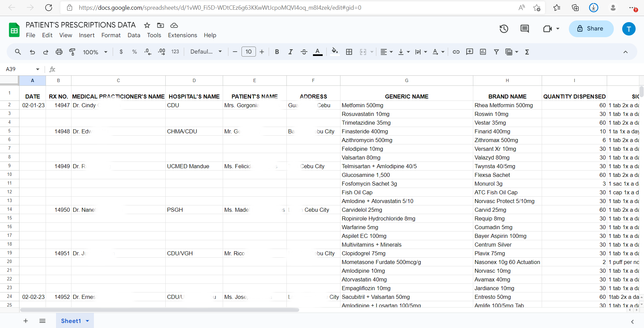Open the File menu

pos(31,35)
